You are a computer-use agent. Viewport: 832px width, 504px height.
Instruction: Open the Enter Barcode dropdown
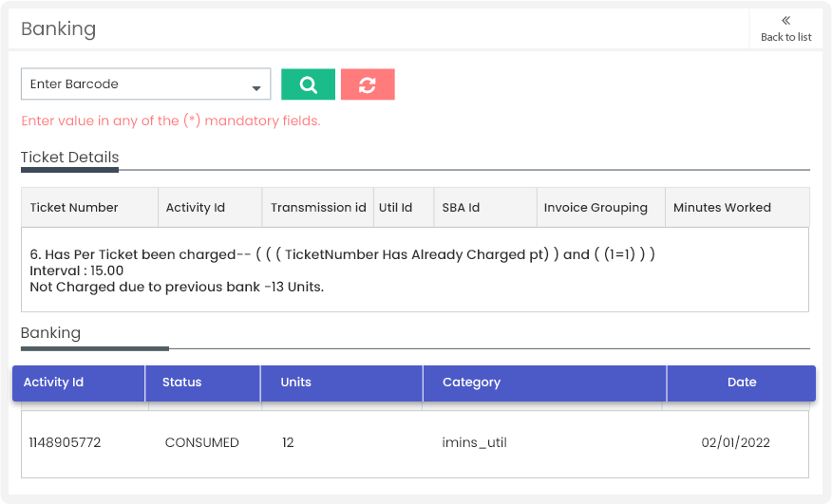click(x=146, y=84)
